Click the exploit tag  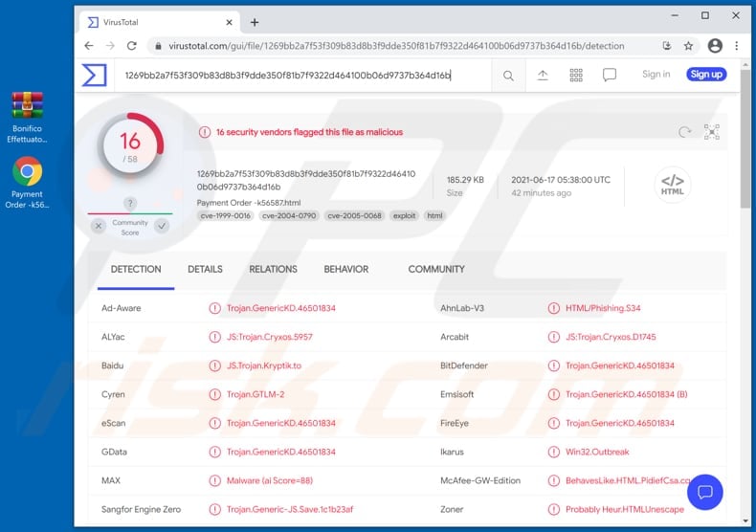click(x=404, y=216)
